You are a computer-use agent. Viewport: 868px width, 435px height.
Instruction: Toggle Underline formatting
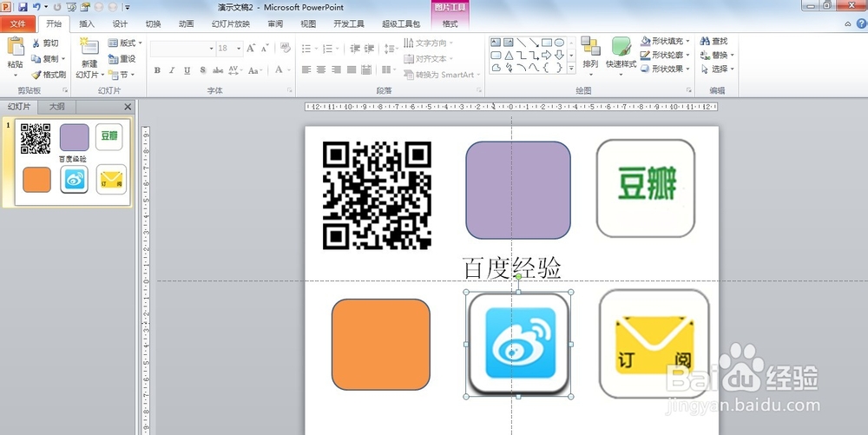(x=187, y=70)
